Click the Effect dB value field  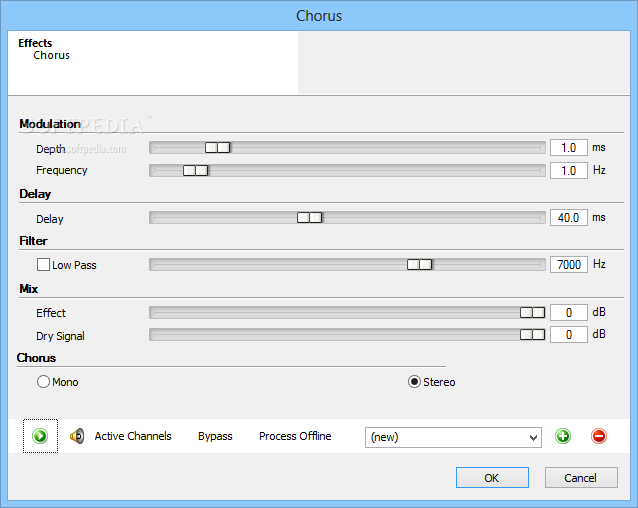(x=569, y=312)
